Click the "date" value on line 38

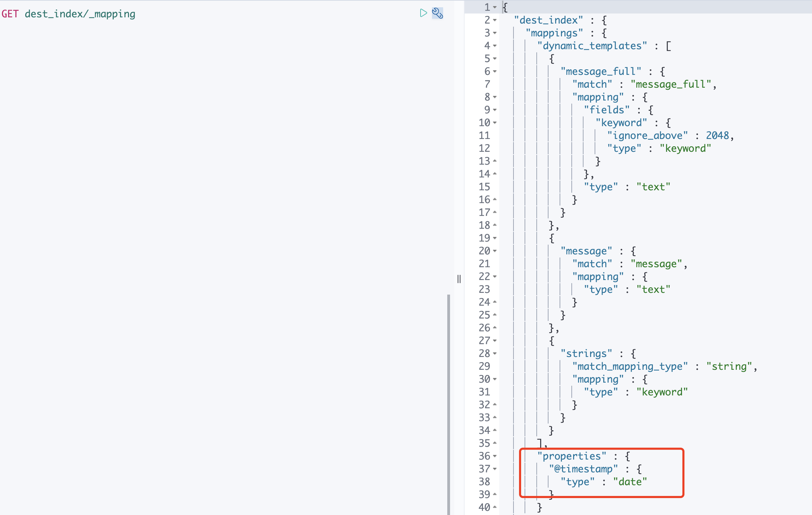630,482
